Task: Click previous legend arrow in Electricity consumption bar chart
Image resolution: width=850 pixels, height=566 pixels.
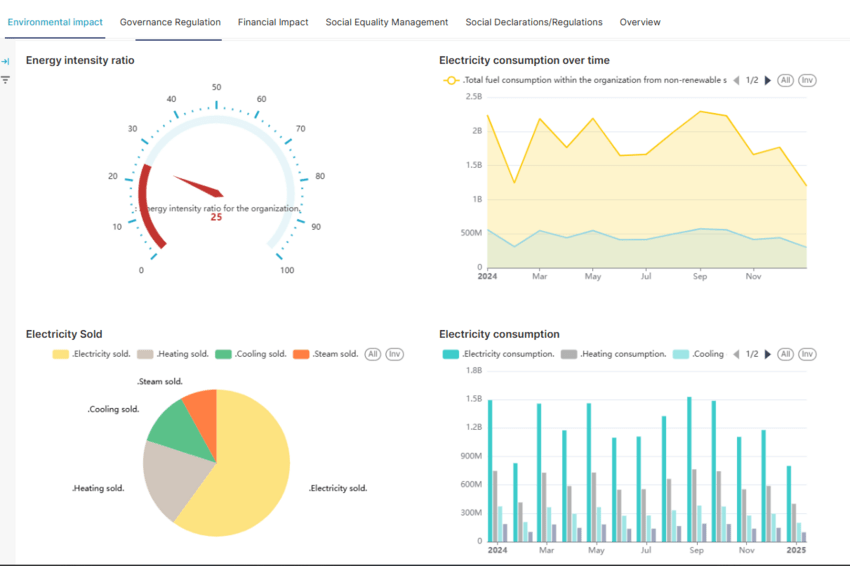Action: (737, 354)
